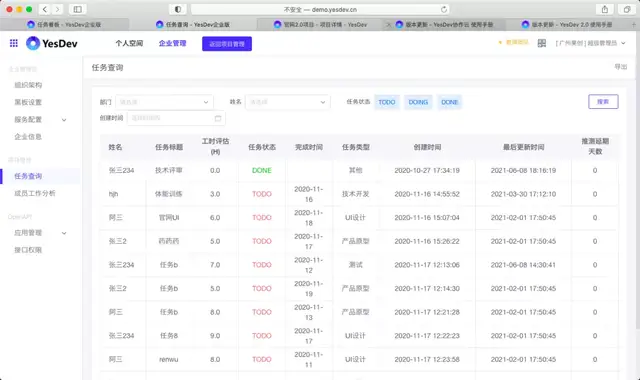Click the 任务类型 column header

[x=356, y=147]
